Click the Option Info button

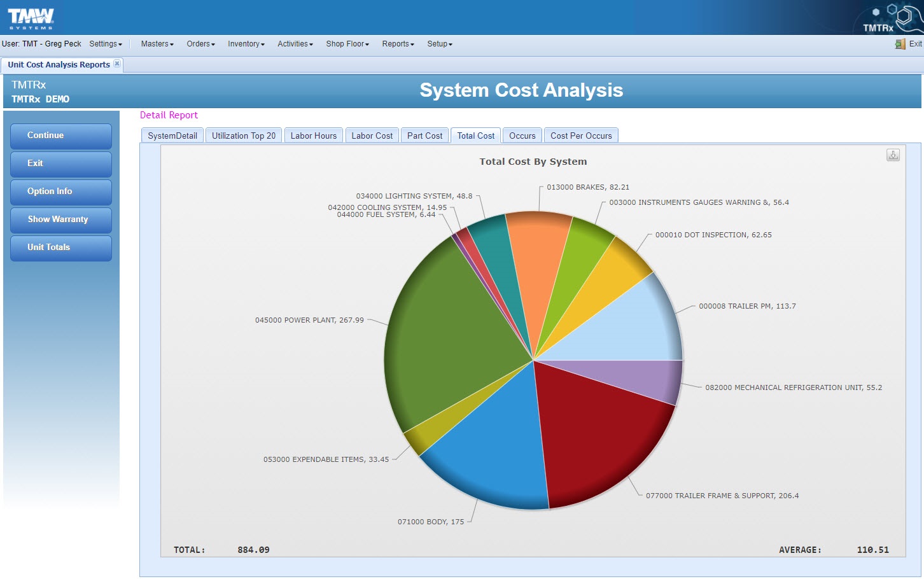pos(61,192)
